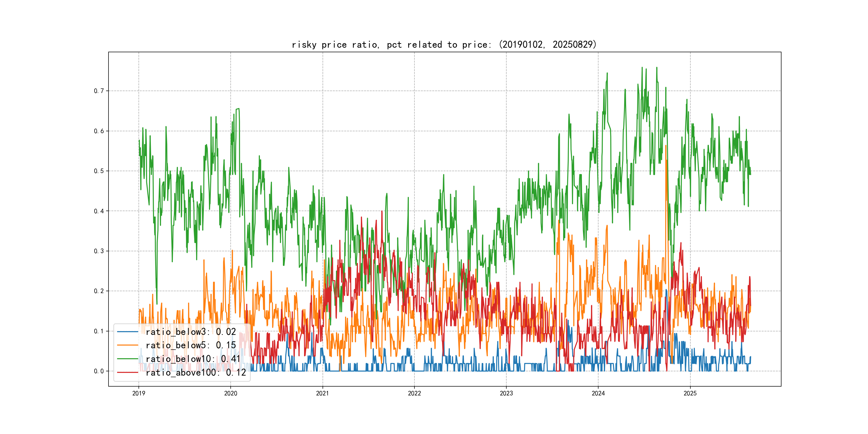The image size is (868, 434).
Task: Click the 2019 x-axis tick label
Action: coord(139,393)
